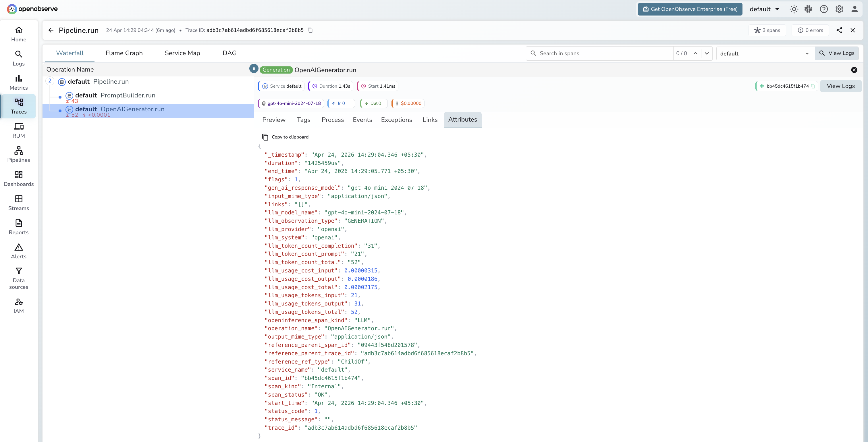Copy attributes JSON to clipboard

pyautogui.click(x=285, y=137)
